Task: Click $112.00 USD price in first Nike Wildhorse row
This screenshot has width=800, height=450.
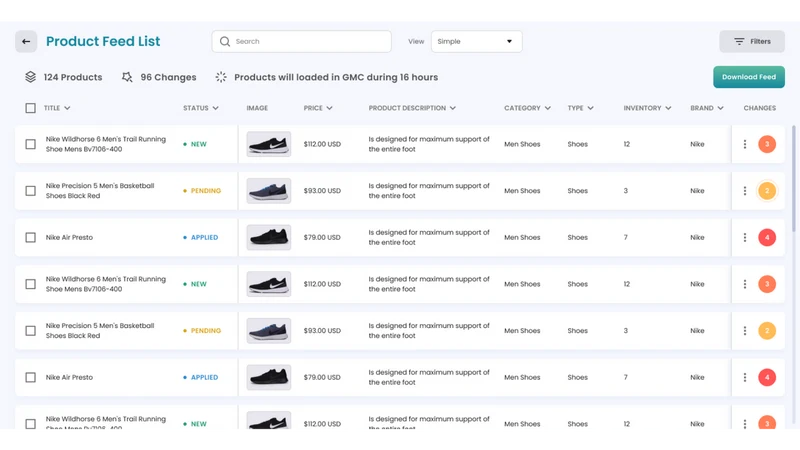Action: point(322,144)
